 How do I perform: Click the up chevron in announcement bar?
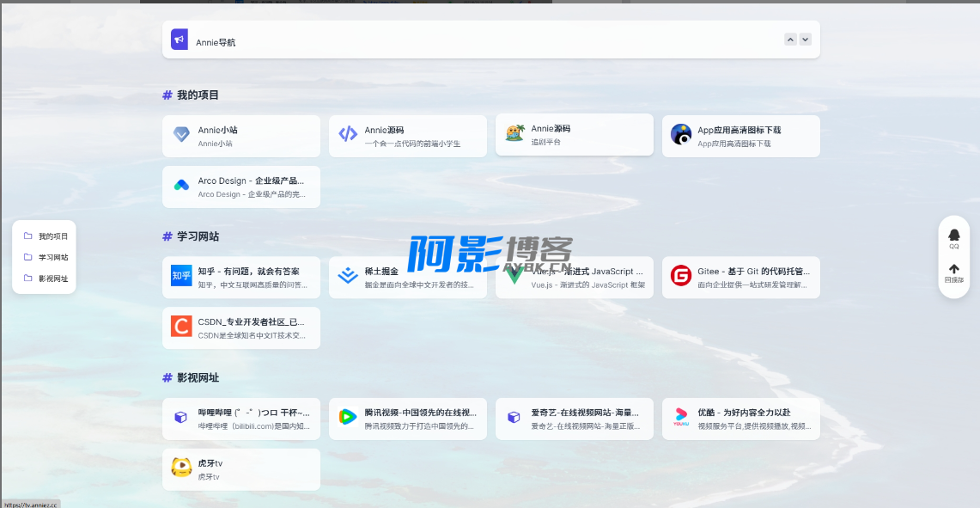(790, 40)
